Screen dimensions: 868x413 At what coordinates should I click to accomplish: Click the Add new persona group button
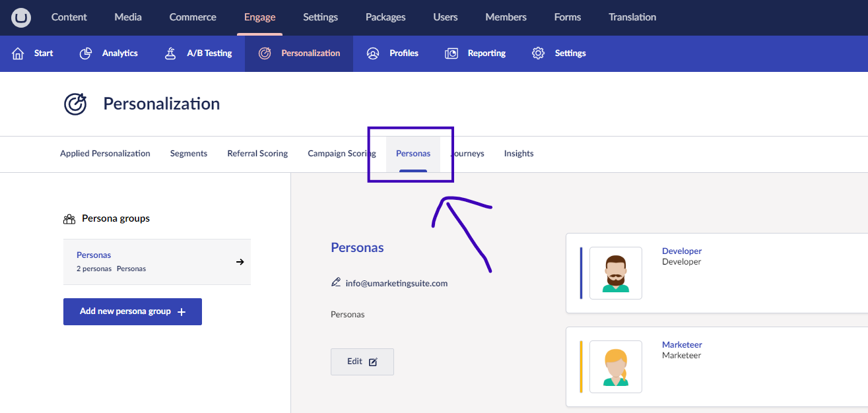[132, 311]
